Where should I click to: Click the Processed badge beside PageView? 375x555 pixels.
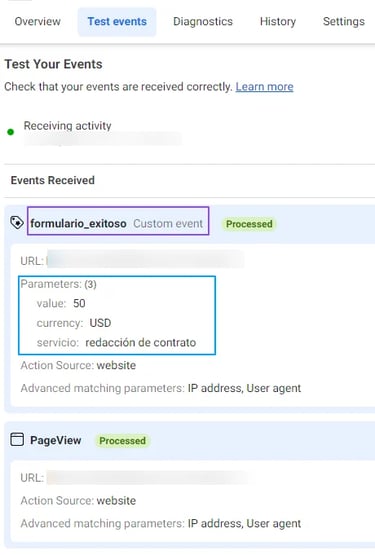[123, 441]
